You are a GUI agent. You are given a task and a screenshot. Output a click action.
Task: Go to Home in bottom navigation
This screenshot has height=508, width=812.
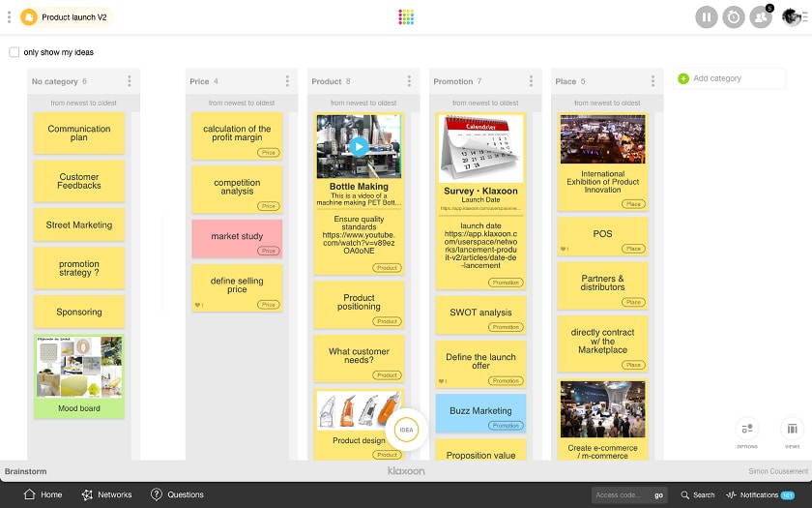43,494
